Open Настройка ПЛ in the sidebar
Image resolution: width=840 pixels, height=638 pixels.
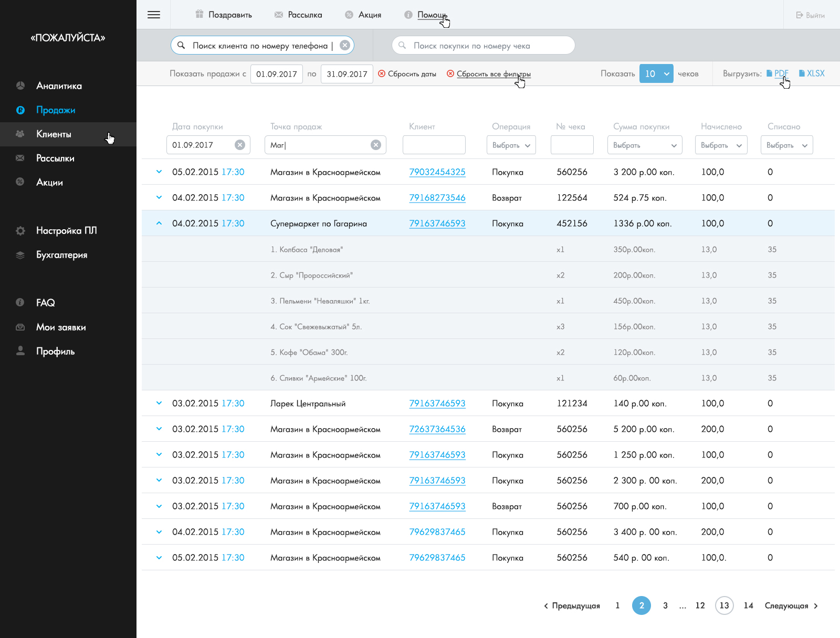point(66,231)
